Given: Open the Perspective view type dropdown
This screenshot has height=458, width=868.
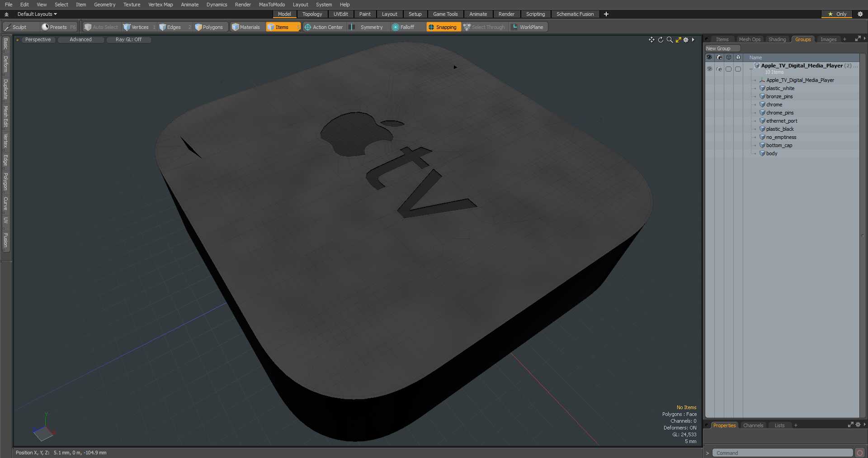Looking at the screenshot, I should tap(38, 40).
